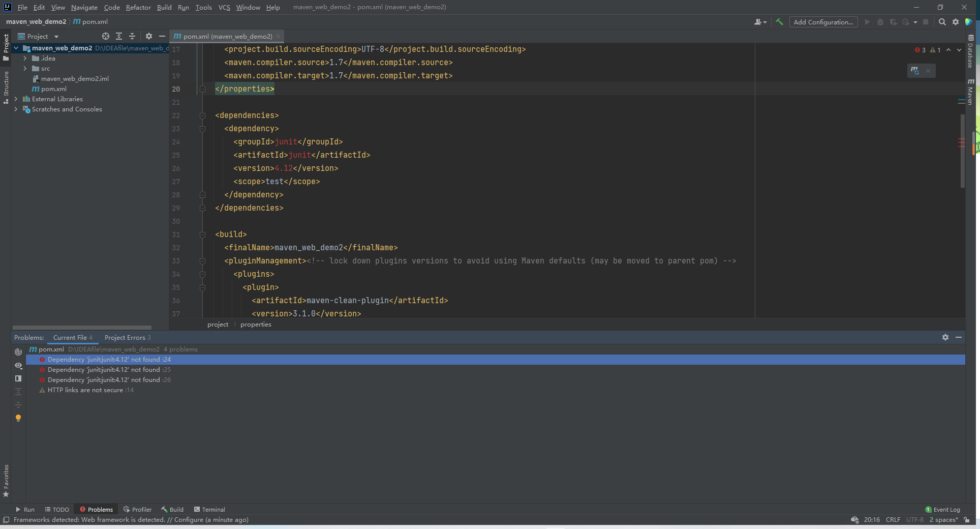Screen dimensions: 980x529
Task: Open IDE settings gear in top toolbar
Action: point(956,22)
